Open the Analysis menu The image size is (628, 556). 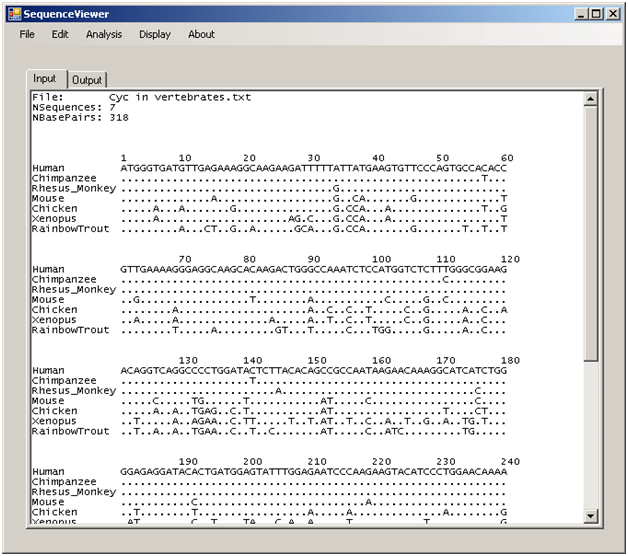click(104, 34)
